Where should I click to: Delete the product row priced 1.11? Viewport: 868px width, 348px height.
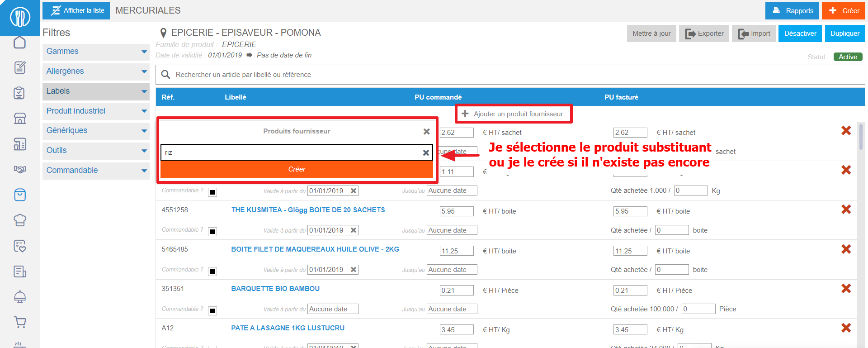click(846, 170)
